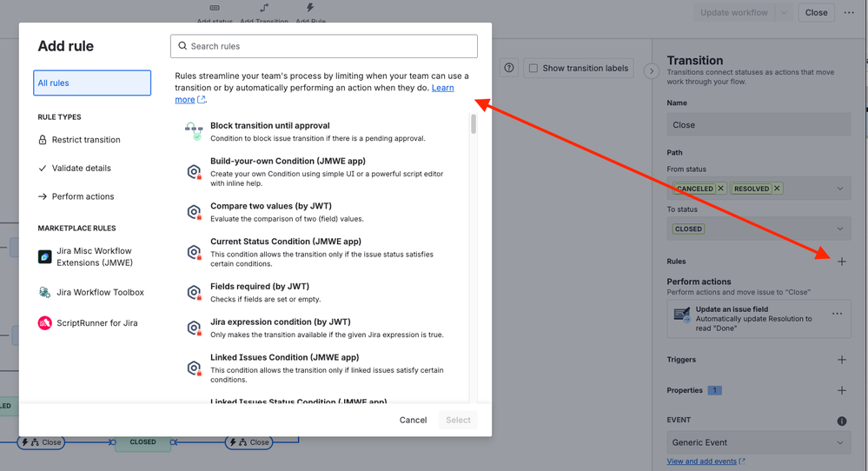Select the Block transition until approval rule icon
Screen dimensions: 868x471
pyautogui.click(x=194, y=131)
